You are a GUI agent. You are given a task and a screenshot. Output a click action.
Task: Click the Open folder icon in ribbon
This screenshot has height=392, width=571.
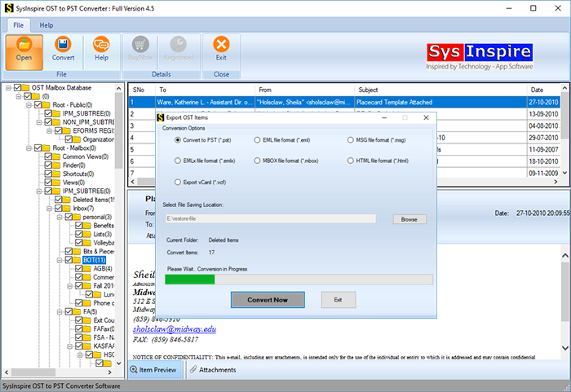(24, 44)
